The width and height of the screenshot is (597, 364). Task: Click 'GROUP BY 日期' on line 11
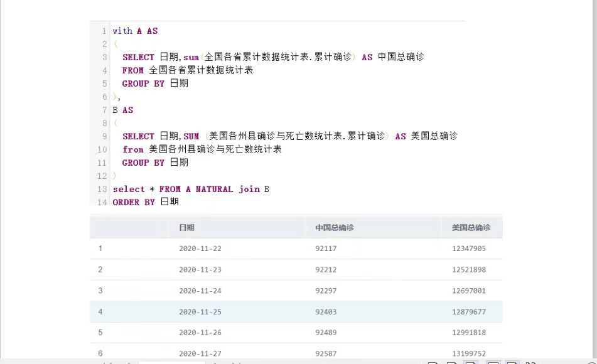[x=155, y=163]
